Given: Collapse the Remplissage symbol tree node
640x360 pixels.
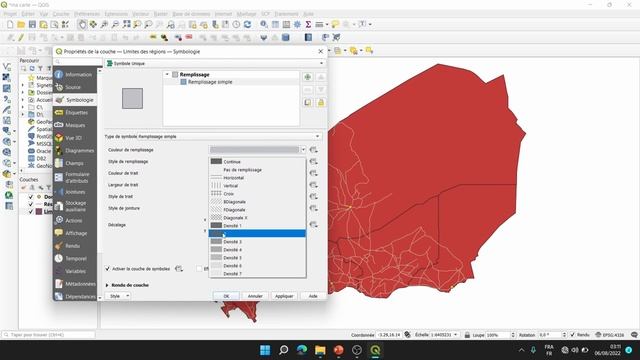Looking at the screenshot, I should tap(167, 75).
